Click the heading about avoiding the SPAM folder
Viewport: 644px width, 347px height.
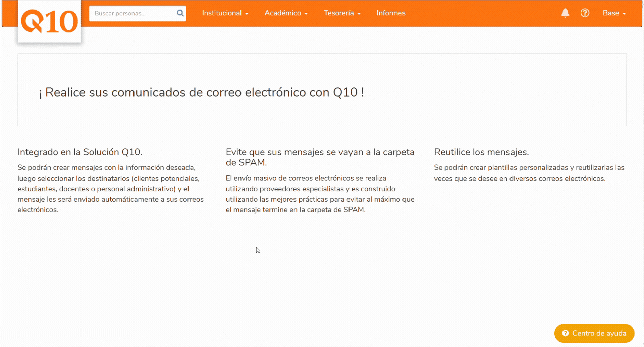pyautogui.click(x=320, y=157)
